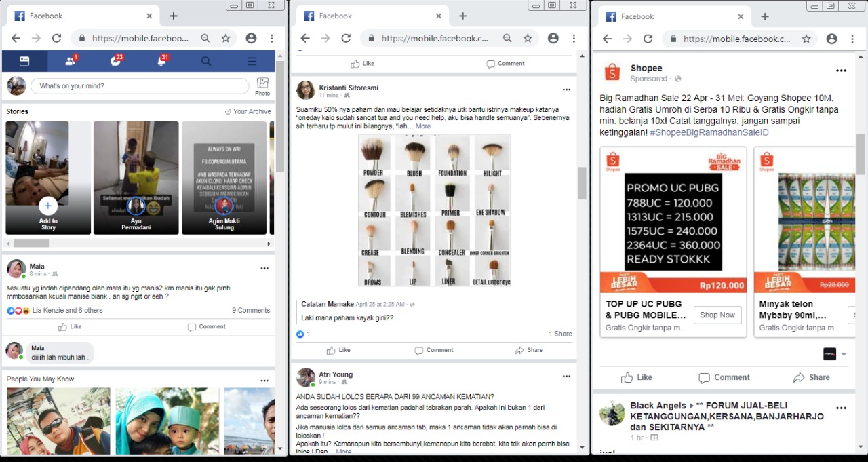
Task: Click the Photo icon beside status box
Action: coord(262,85)
